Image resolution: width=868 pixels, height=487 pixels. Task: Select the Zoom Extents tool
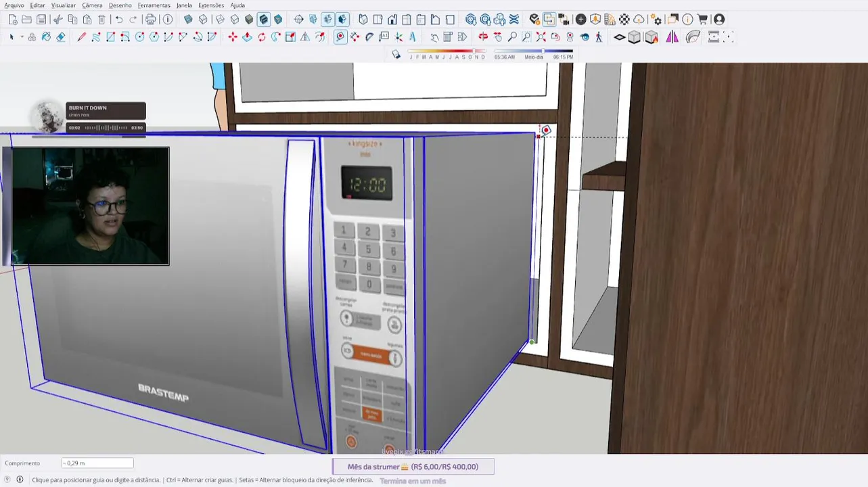(541, 37)
